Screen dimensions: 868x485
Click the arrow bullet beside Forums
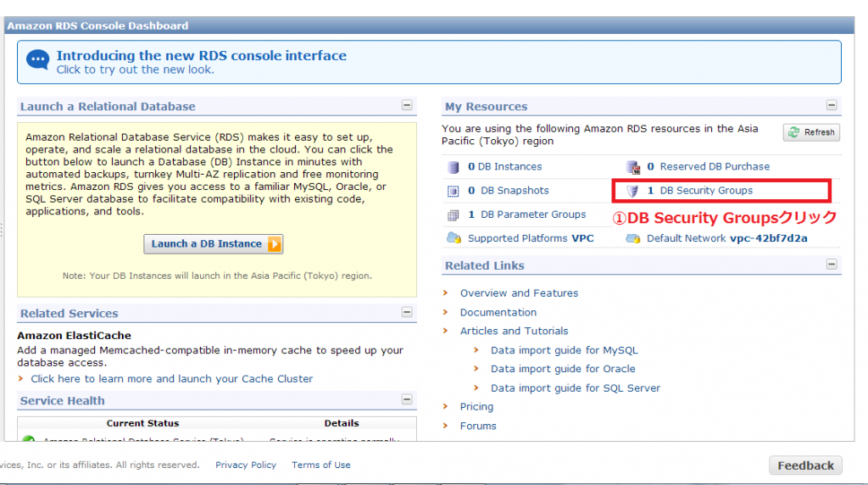(x=446, y=425)
